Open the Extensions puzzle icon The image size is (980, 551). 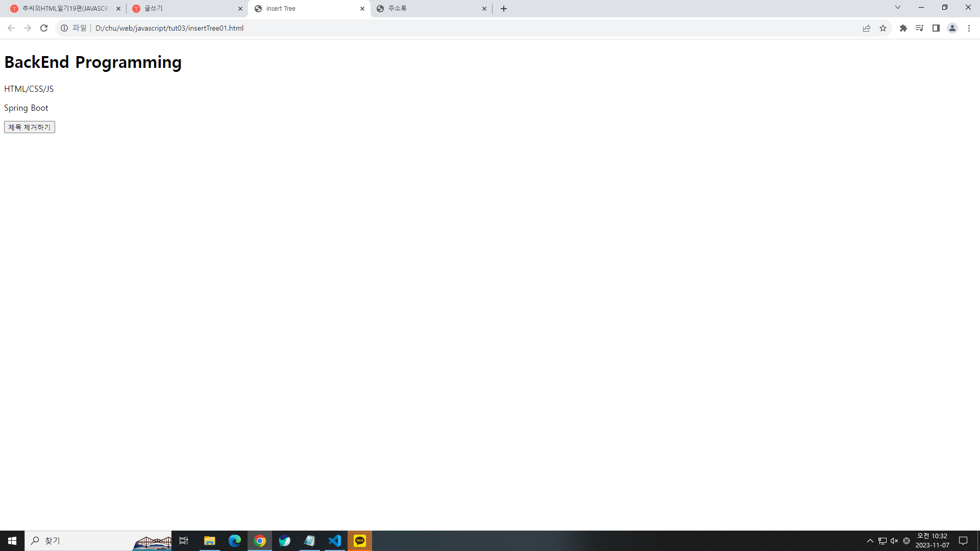903,28
